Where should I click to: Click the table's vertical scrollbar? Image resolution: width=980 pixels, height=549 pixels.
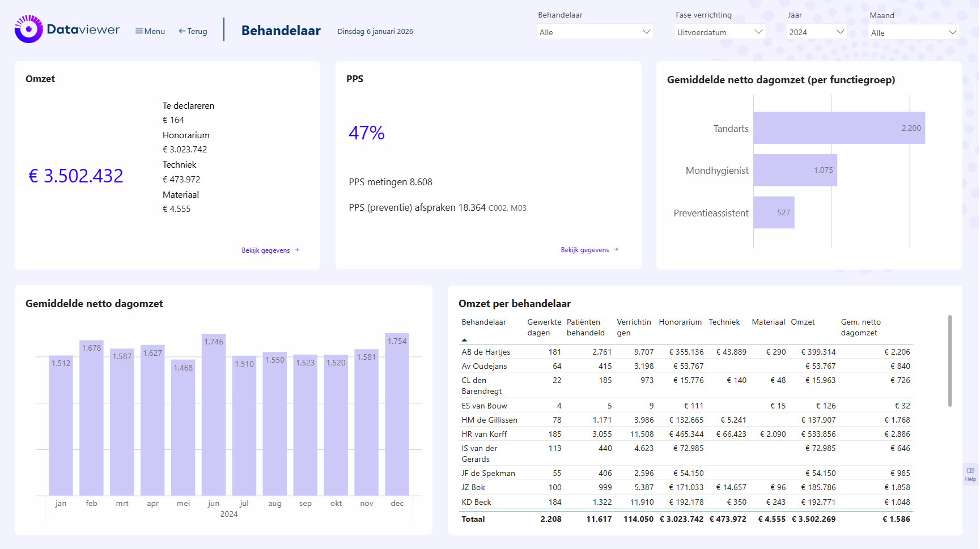tap(950, 361)
